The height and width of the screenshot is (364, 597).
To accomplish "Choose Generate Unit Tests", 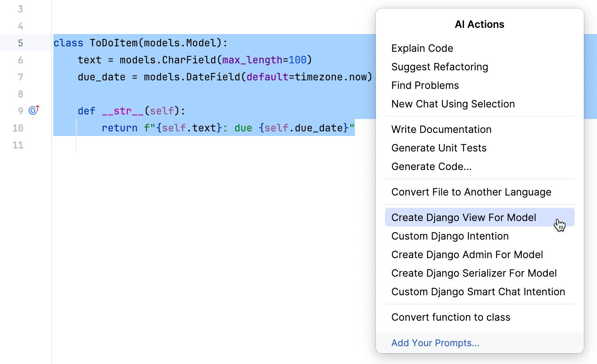I will click(439, 148).
